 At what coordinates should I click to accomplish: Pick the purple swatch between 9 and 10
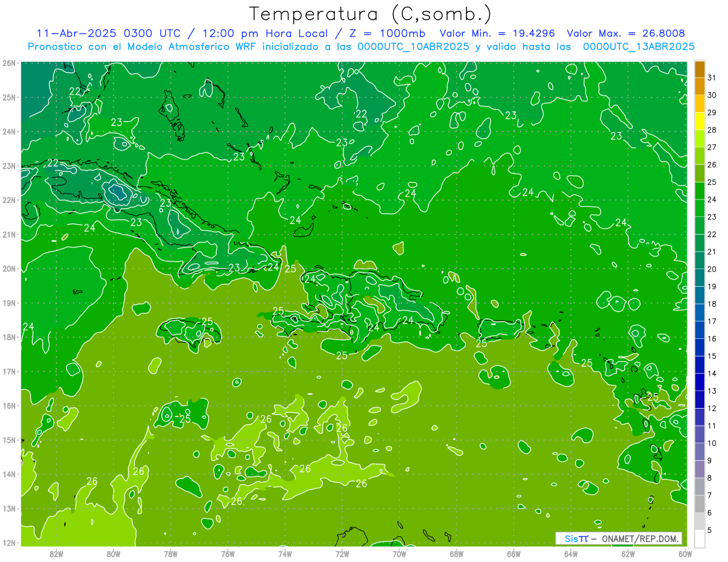[x=699, y=452]
